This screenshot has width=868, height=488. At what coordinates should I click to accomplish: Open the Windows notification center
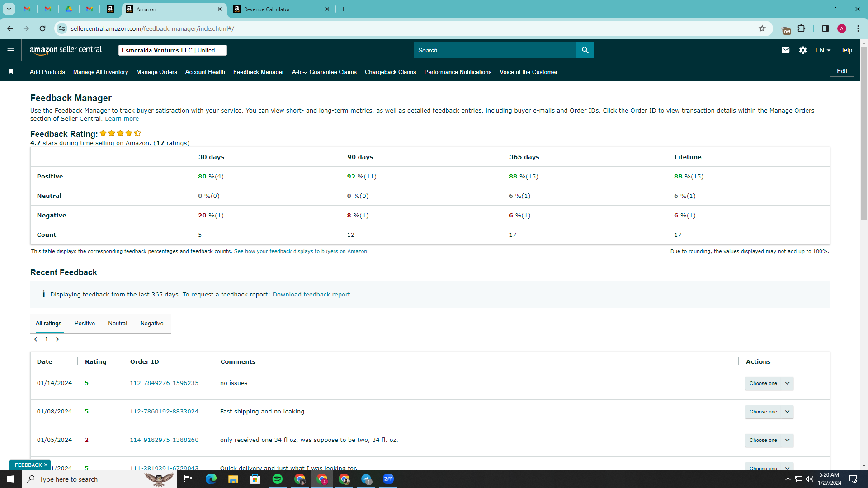(x=854, y=479)
